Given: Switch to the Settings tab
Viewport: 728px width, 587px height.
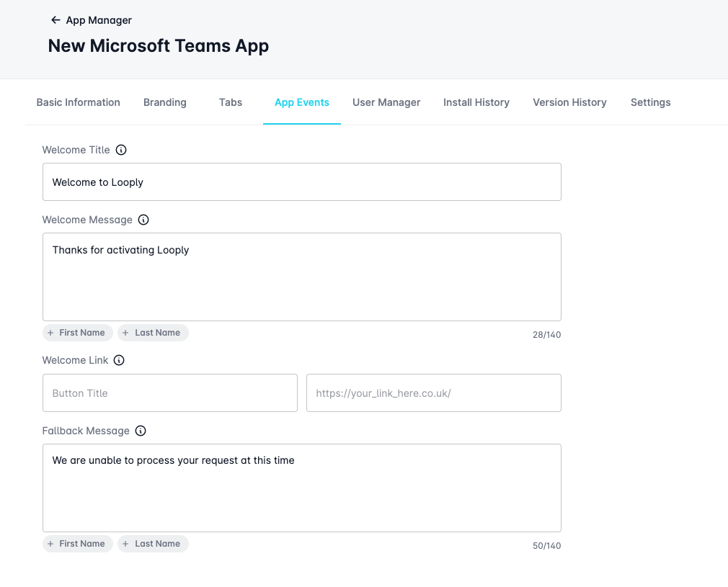Looking at the screenshot, I should tap(650, 102).
